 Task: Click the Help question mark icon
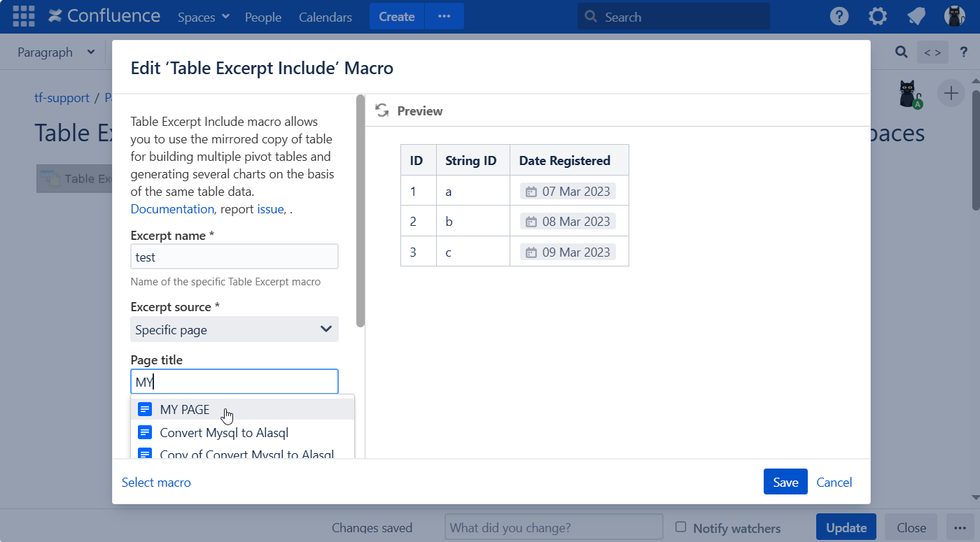839,17
